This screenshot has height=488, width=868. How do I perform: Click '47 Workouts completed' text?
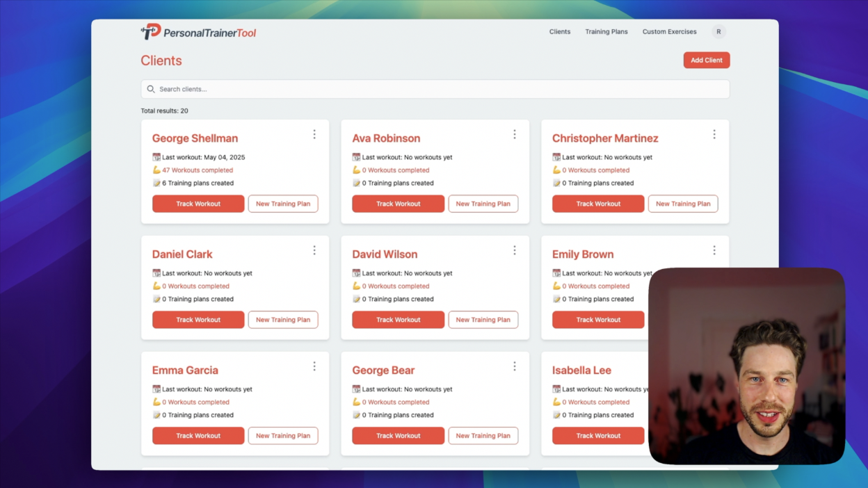tap(198, 170)
